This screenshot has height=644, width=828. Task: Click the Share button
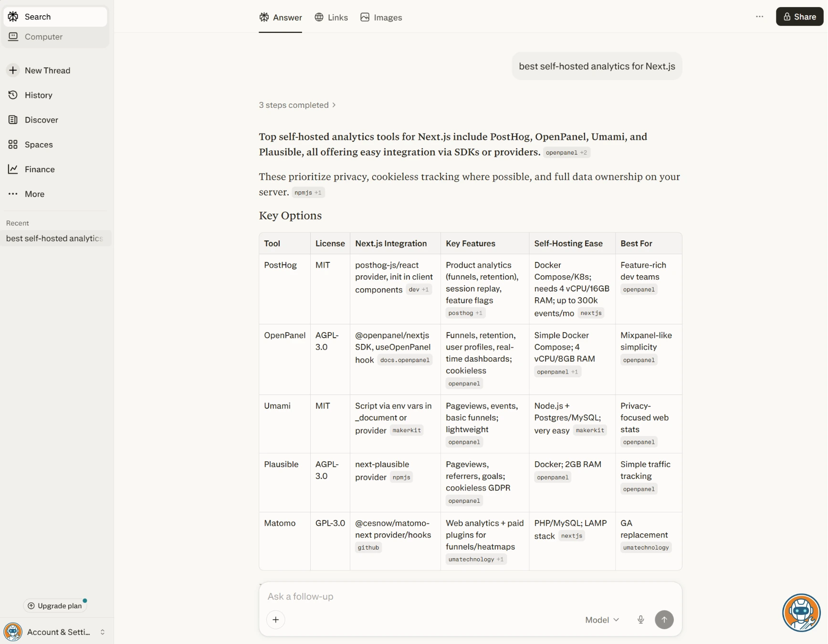tap(799, 16)
